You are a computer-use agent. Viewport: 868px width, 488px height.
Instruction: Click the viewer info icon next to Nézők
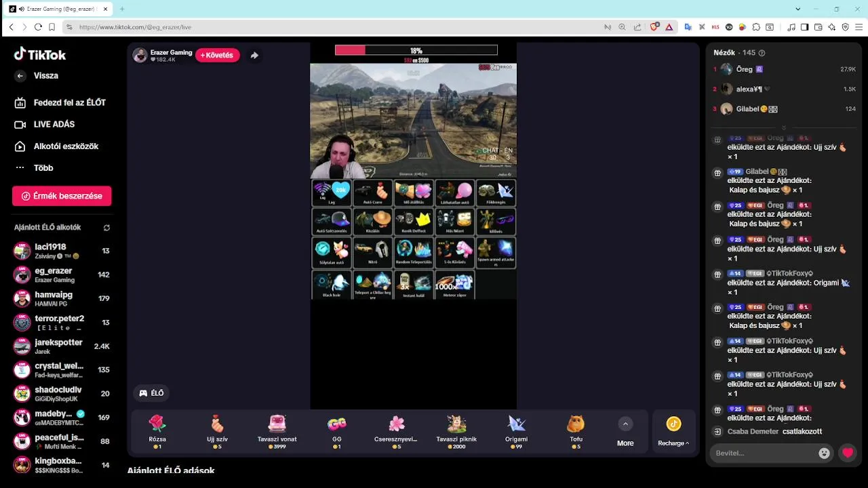point(762,53)
